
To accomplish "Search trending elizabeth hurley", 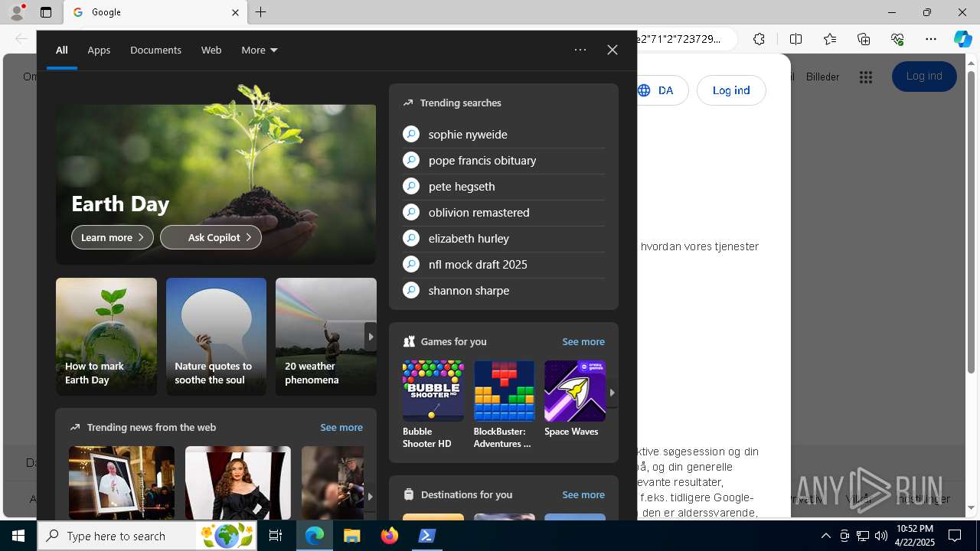I will tap(504, 238).
